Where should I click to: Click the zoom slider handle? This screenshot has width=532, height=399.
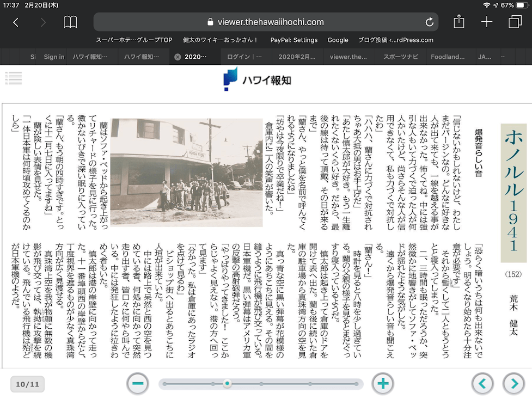[227, 384]
